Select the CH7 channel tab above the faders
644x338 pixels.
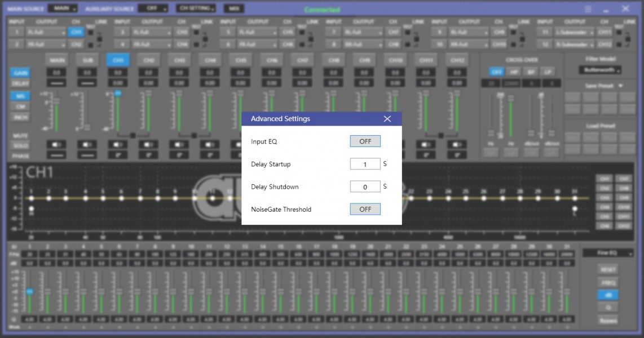(x=303, y=60)
